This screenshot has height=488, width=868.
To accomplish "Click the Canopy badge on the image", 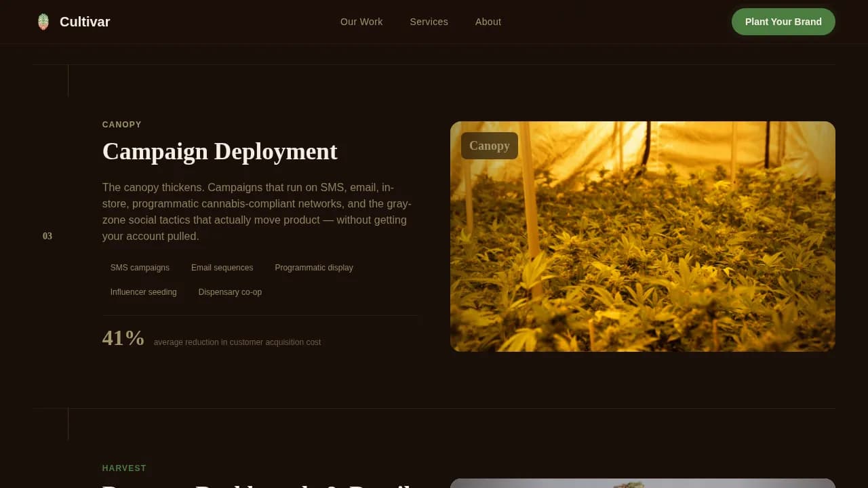I will [x=490, y=146].
